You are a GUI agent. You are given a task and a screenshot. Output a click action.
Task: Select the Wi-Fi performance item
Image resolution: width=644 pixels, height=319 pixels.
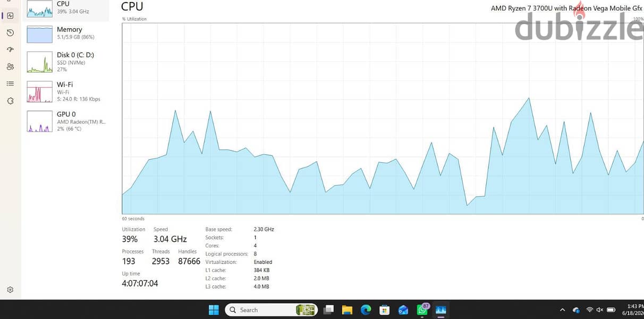tap(67, 91)
